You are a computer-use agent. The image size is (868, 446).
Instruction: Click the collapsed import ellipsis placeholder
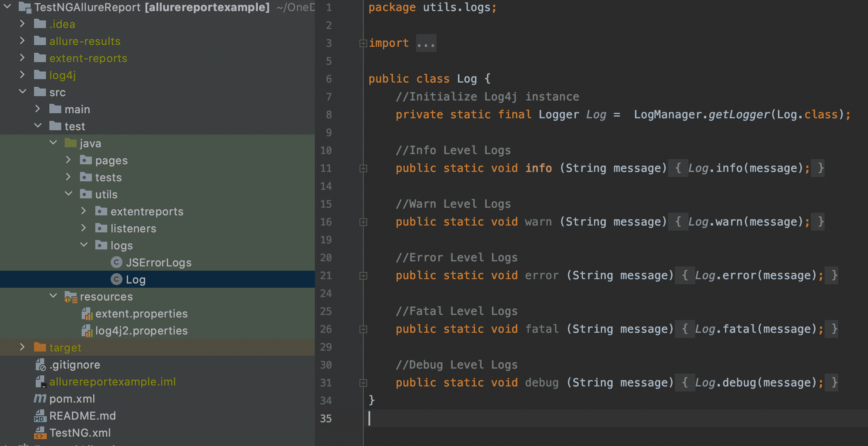pyautogui.click(x=426, y=43)
